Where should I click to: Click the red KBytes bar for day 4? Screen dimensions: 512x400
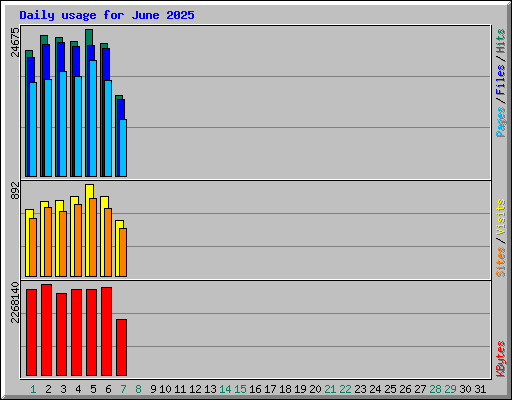point(76,332)
